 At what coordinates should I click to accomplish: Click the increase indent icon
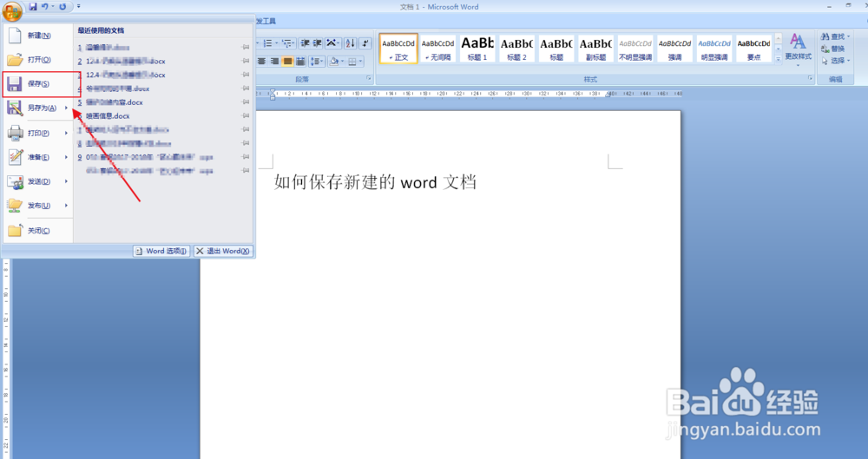pos(317,43)
